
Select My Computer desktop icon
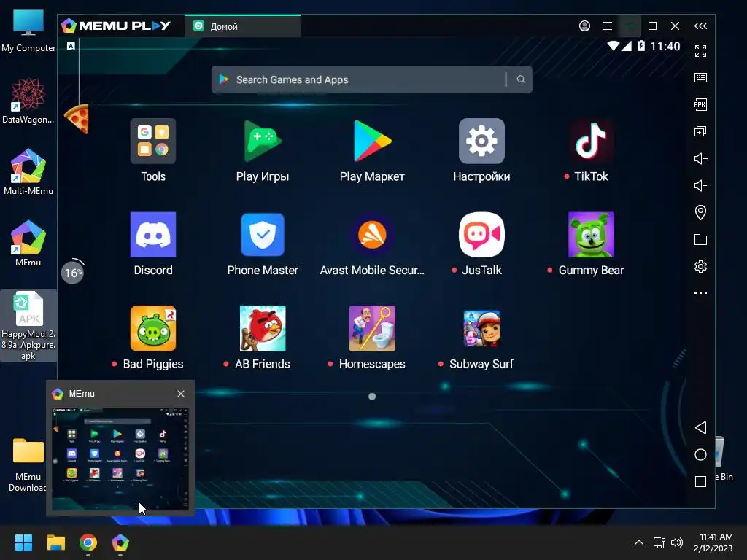tap(28, 30)
